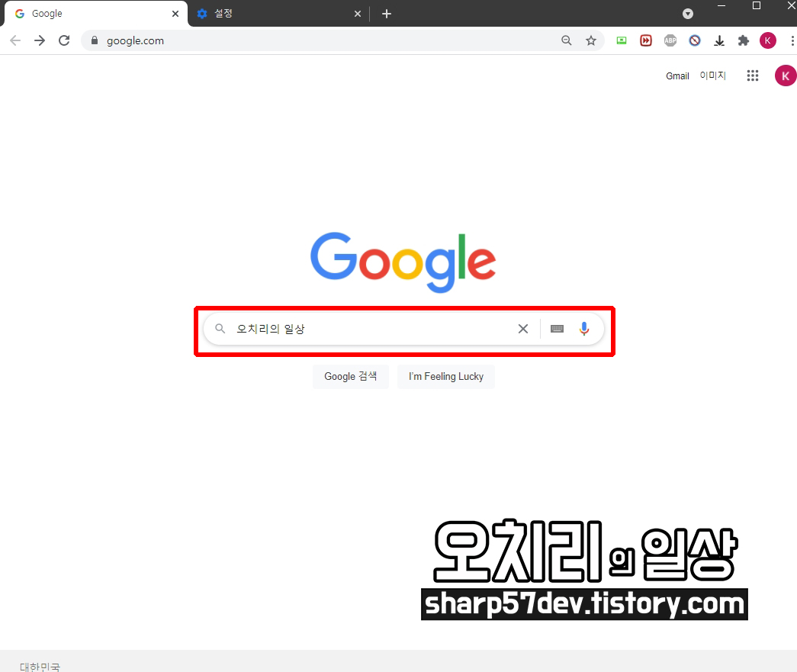Go back using the browser back arrow
This screenshot has height=672, width=797.
(x=15, y=40)
